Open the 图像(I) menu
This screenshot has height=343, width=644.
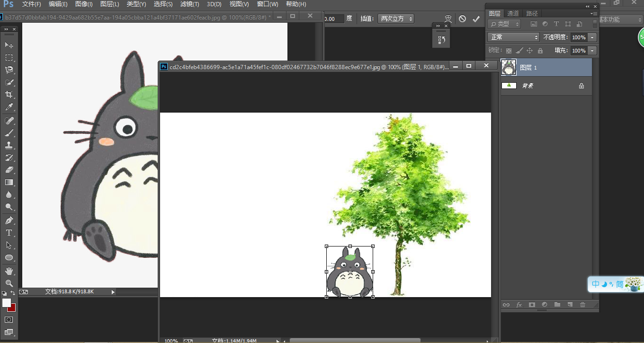tap(84, 4)
